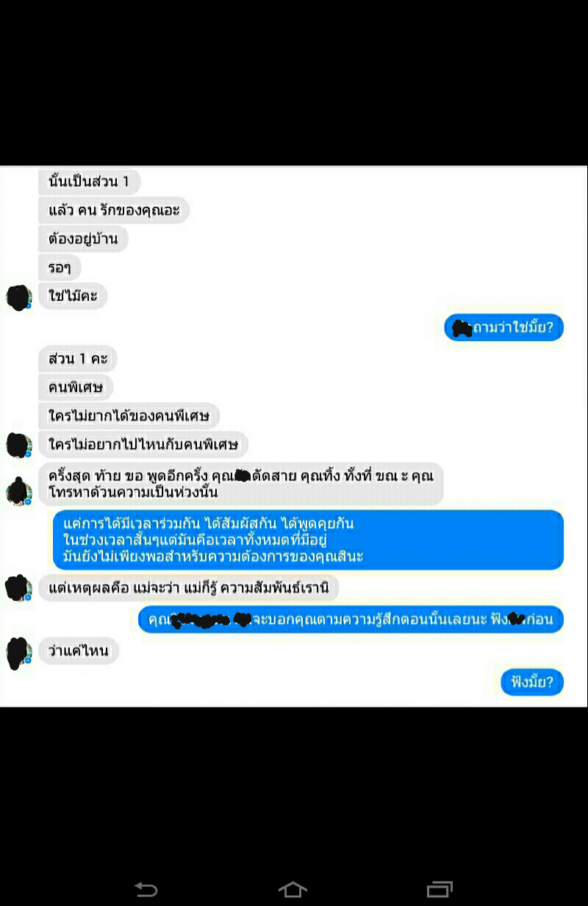The width and height of the screenshot is (588, 906).
Task: Select the 'ใช่ไม้คะ' message bubble
Action: pyautogui.click(x=73, y=296)
